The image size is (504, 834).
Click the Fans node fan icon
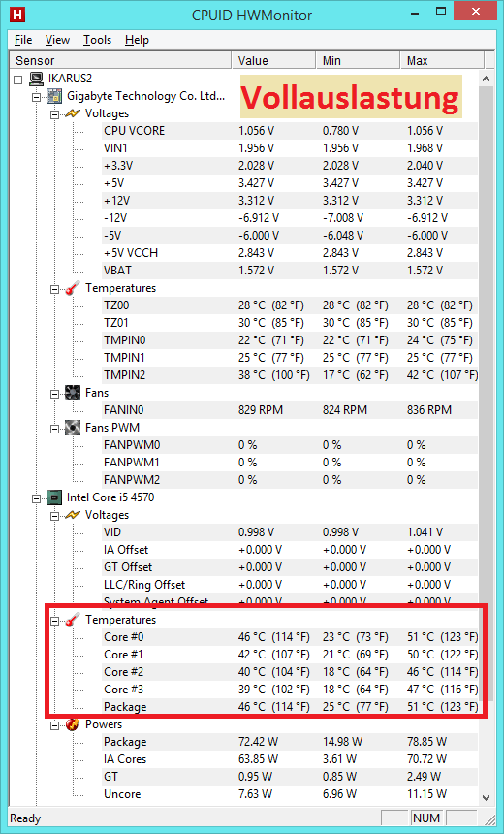pyautogui.click(x=73, y=393)
